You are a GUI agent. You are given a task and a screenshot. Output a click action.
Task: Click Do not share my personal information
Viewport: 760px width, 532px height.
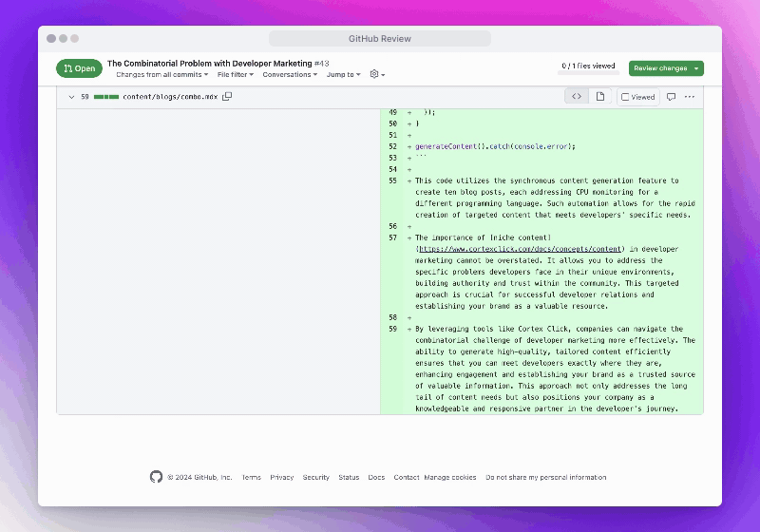(x=545, y=477)
